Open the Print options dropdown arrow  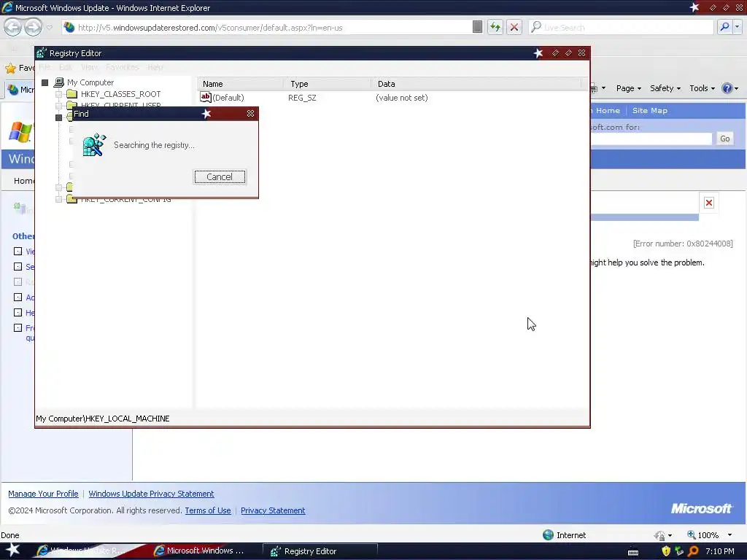603,88
